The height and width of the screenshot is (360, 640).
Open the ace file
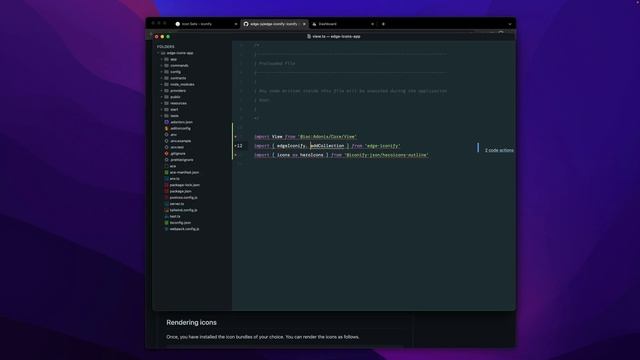point(173,166)
